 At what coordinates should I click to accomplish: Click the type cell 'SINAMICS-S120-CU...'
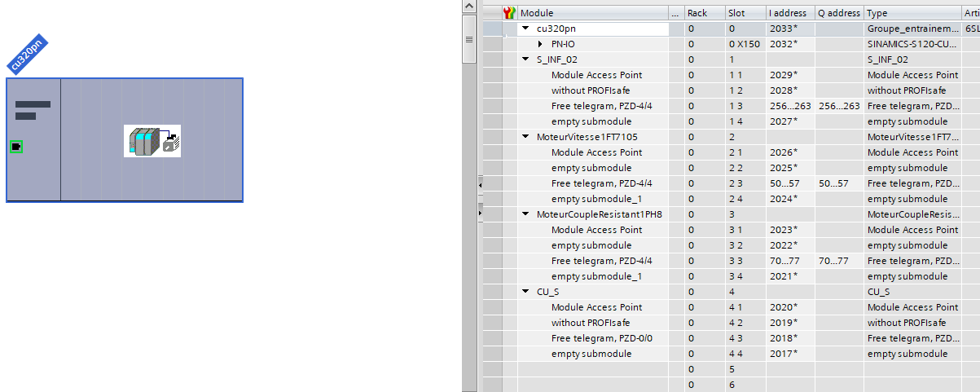(912, 44)
